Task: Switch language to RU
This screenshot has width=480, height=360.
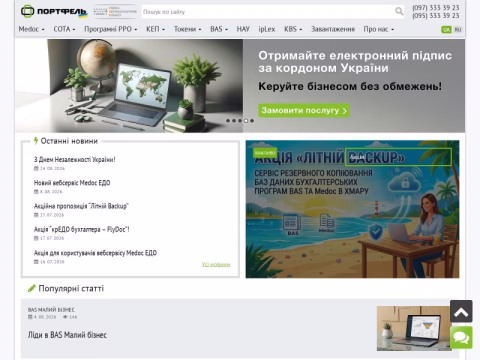Action: point(458,30)
